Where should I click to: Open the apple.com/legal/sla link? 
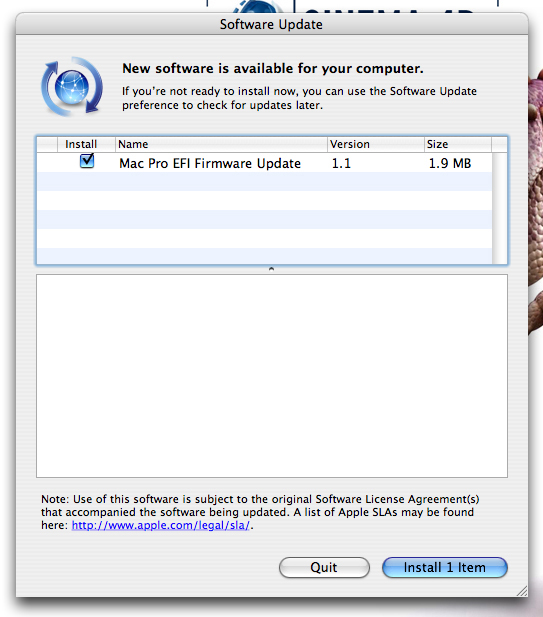(x=161, y=525)
